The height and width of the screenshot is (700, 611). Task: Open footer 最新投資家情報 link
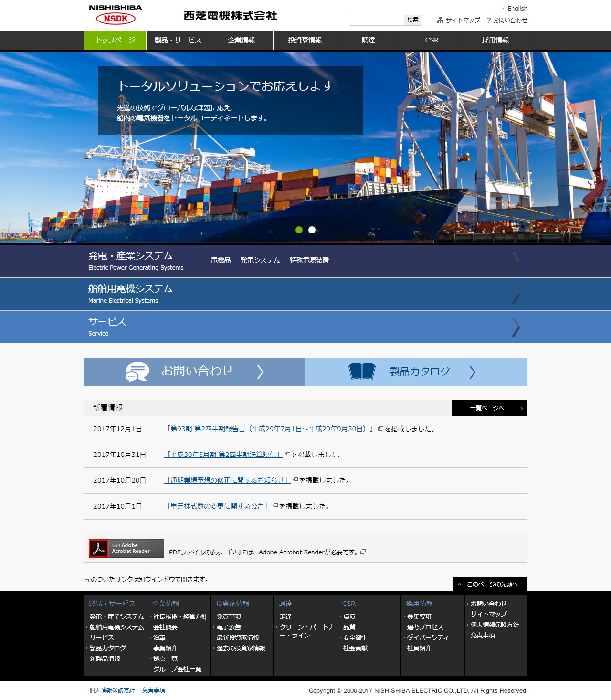pyautogui.click(x=238, y=638)
